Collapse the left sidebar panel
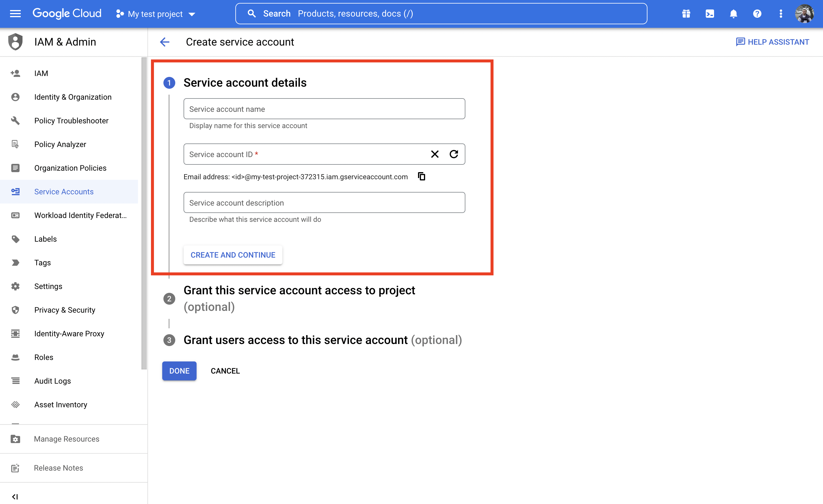This screenshot has width=823, height=504. pos(15,496)
